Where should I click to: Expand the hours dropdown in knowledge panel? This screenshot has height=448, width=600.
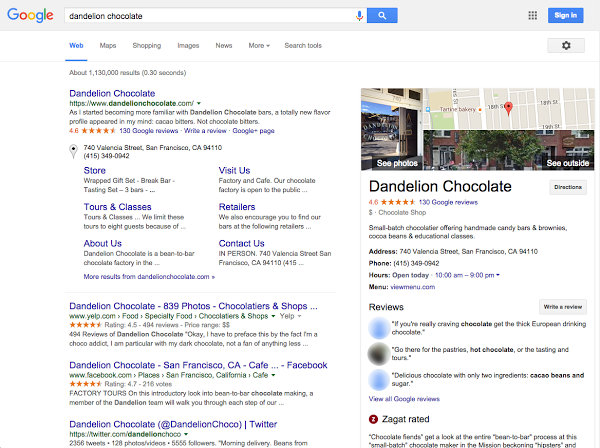(x=497, y=275)
